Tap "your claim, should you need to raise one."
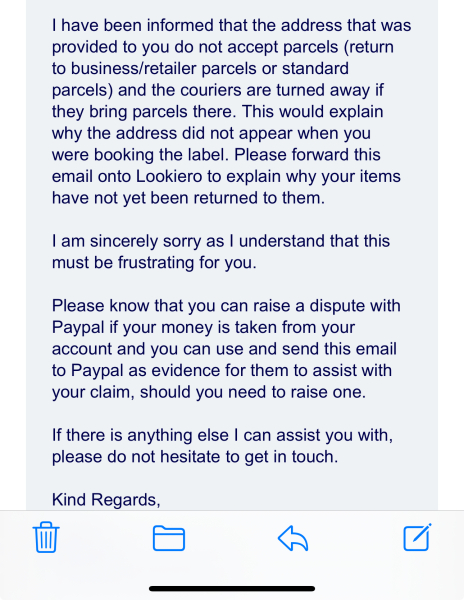Screen dimensions: 464x600 point(209,392)
